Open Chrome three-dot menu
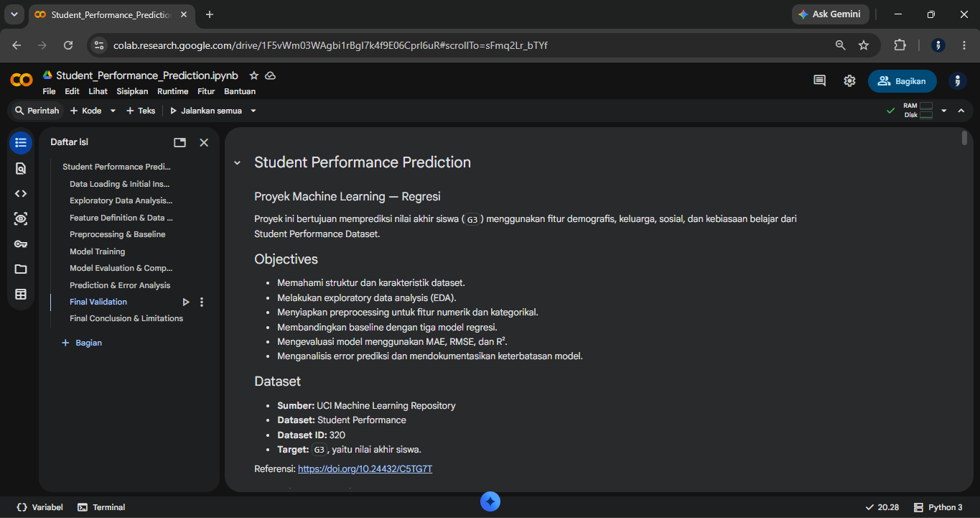980x518 pixels. tap(963, 45)
